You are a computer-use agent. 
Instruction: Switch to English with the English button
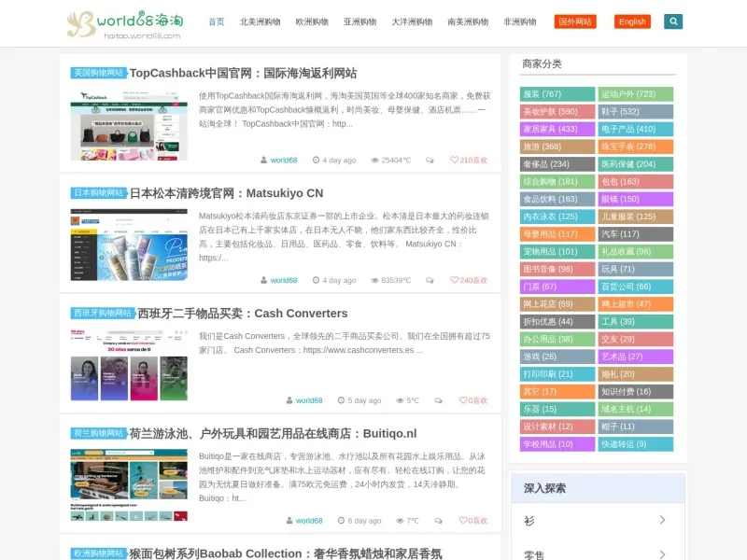[632, 21]
